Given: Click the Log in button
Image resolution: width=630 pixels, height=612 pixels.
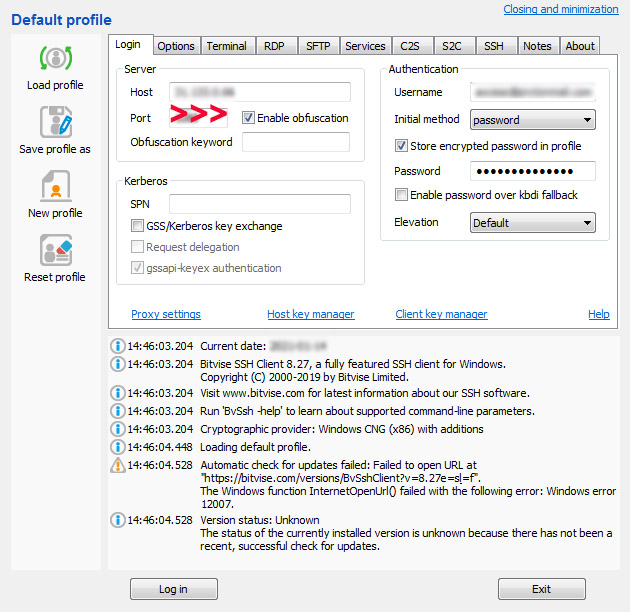Looking at the screenshot, I should click(174, 589).
